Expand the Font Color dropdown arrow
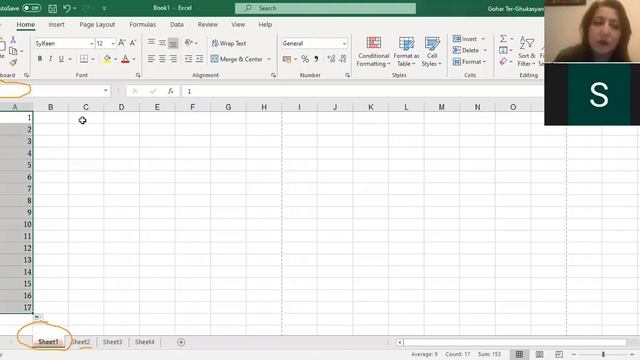 (x=134, y=59)
